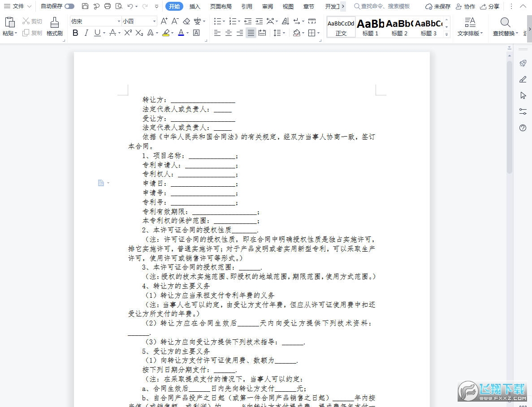Open font color dropdown arrow

point(187,33)
